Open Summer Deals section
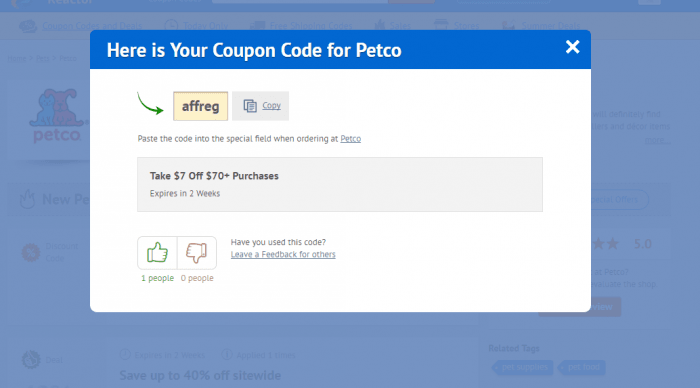 click(551, 26)
